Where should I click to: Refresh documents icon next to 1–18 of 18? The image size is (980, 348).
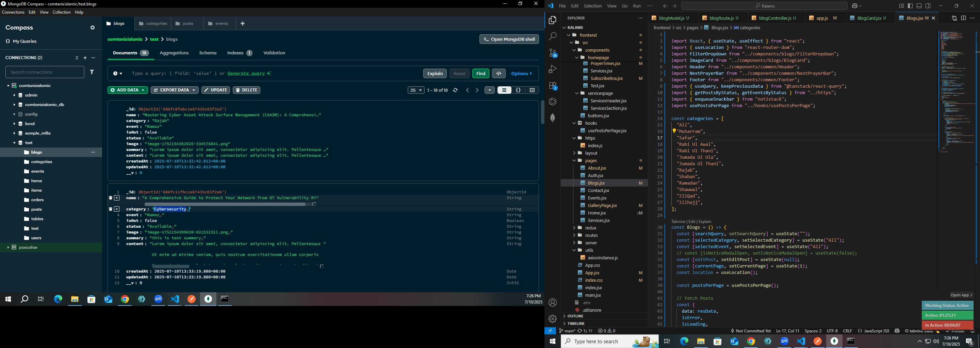pyautogui.click(x=455, y=90)
